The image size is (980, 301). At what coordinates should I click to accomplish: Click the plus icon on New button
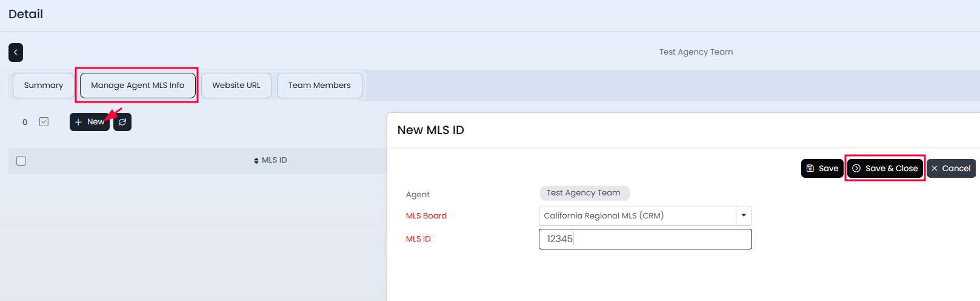(x=78, y=122)
